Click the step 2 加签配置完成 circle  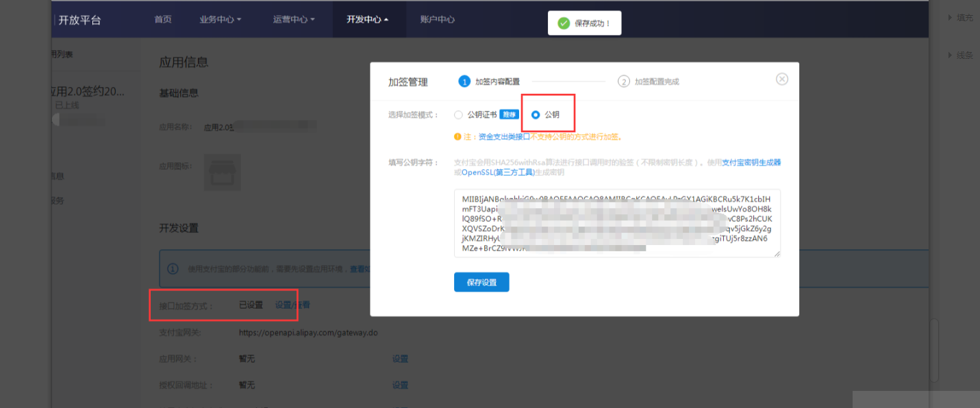click(x=623, y=81)
